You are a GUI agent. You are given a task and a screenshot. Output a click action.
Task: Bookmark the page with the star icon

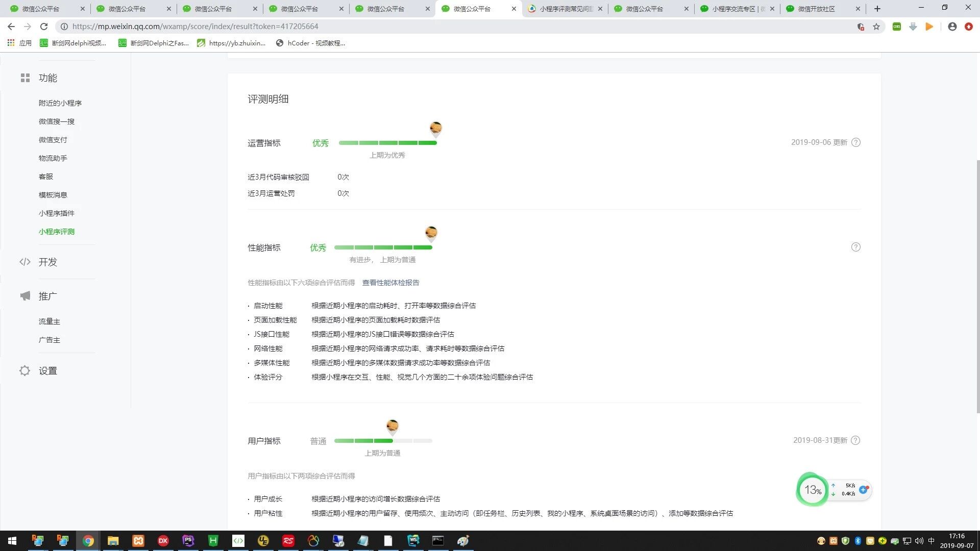point(876,27)
